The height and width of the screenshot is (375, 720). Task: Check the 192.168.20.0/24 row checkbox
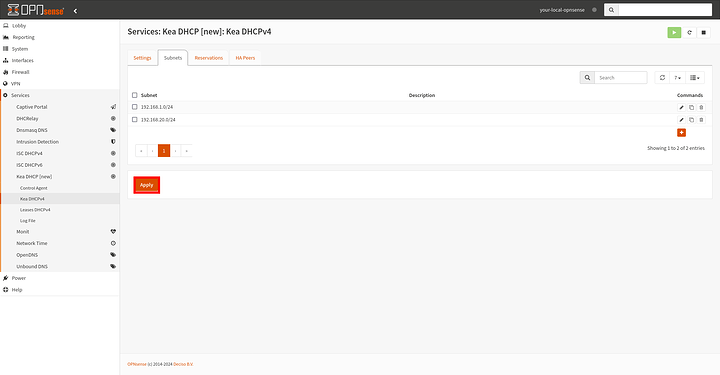click(x=135, y=119)
